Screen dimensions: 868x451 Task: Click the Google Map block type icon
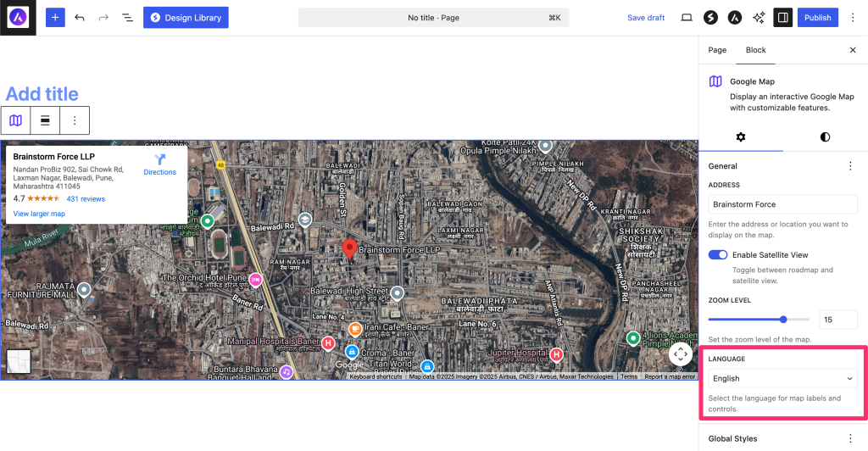point(15,120)
